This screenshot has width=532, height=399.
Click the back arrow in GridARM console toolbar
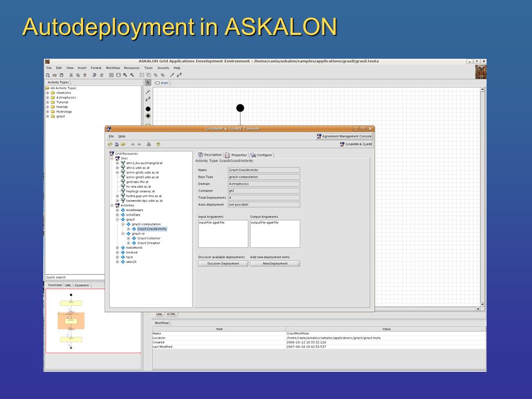pyautogui.click(x=132, y=144)
